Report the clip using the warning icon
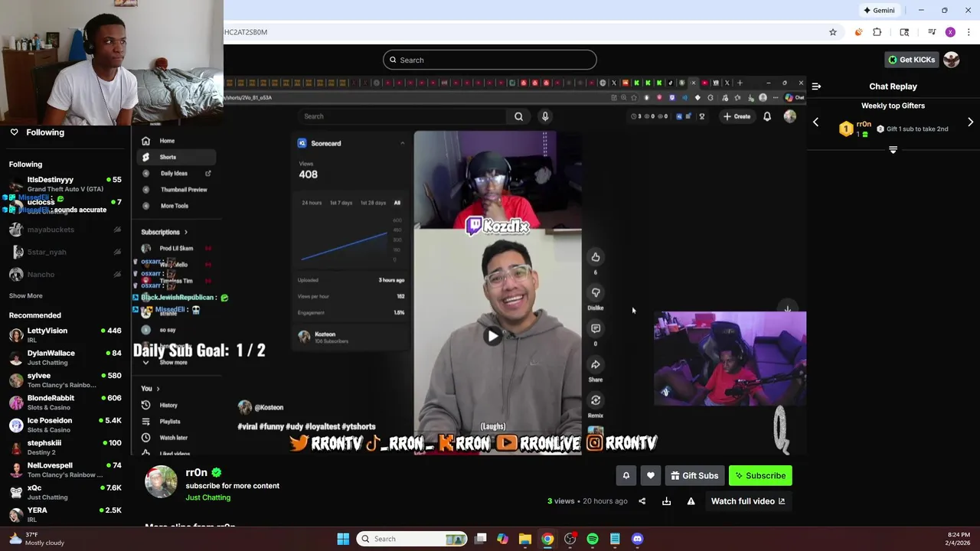The image size is (980, 551). pos(691,501)
